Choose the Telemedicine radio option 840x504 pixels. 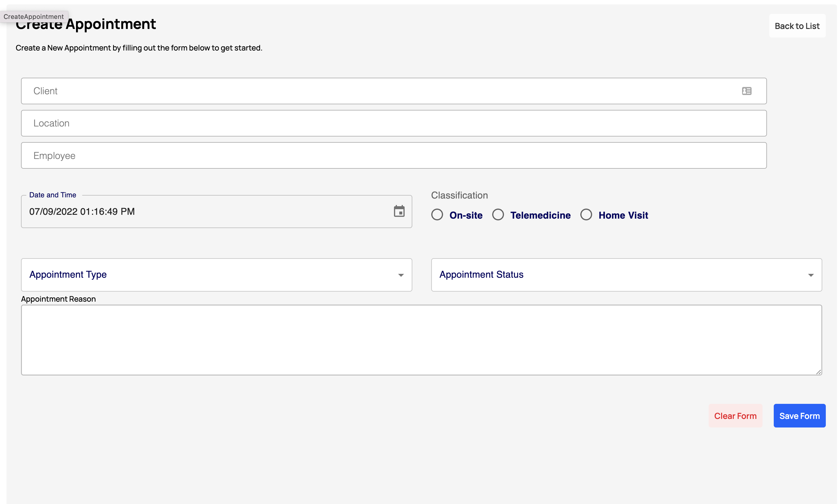[498, 215]
